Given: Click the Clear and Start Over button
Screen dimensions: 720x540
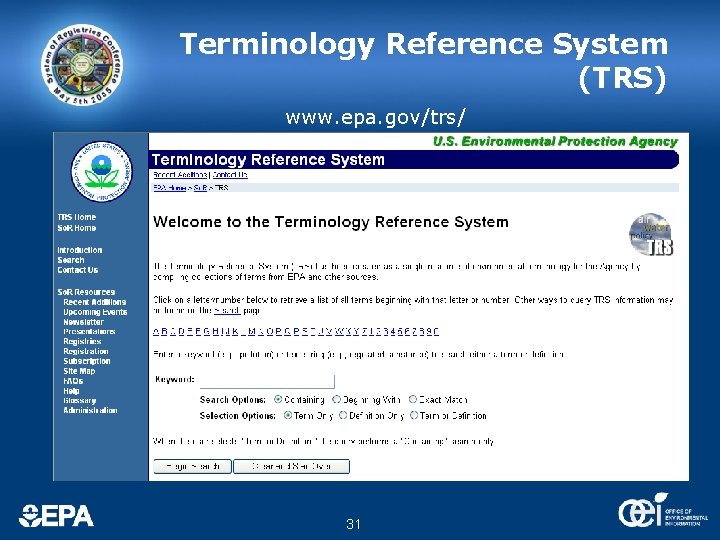Looking at the screenshot, I should point(292,467).
